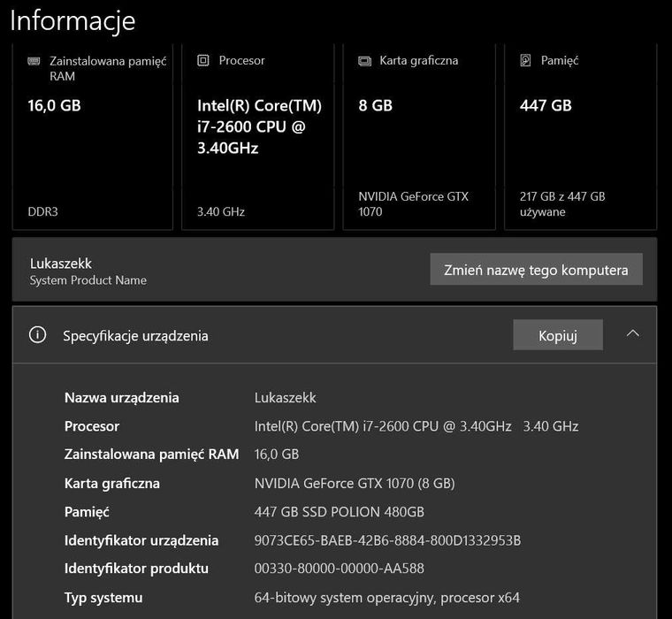Select the 16,0 GB value in RAM card

click(55, 106)
